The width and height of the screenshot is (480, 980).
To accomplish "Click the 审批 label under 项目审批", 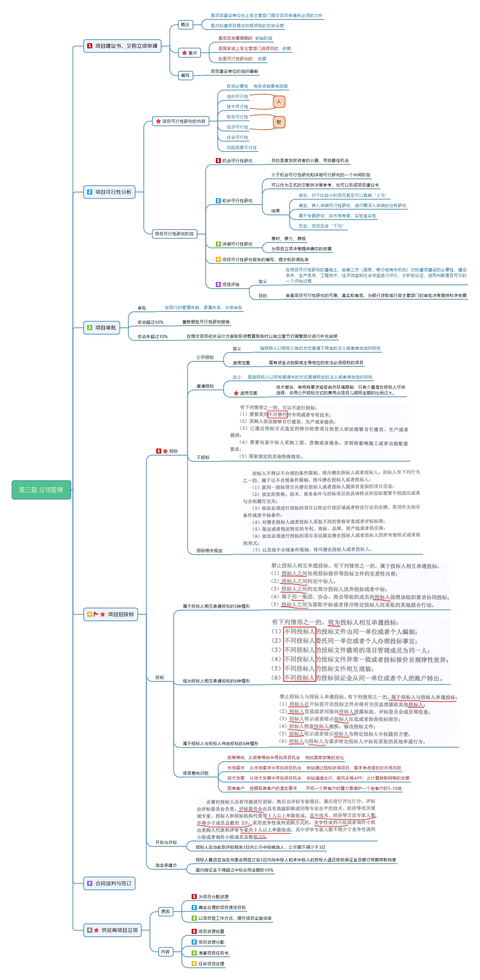I will (141, 308).
